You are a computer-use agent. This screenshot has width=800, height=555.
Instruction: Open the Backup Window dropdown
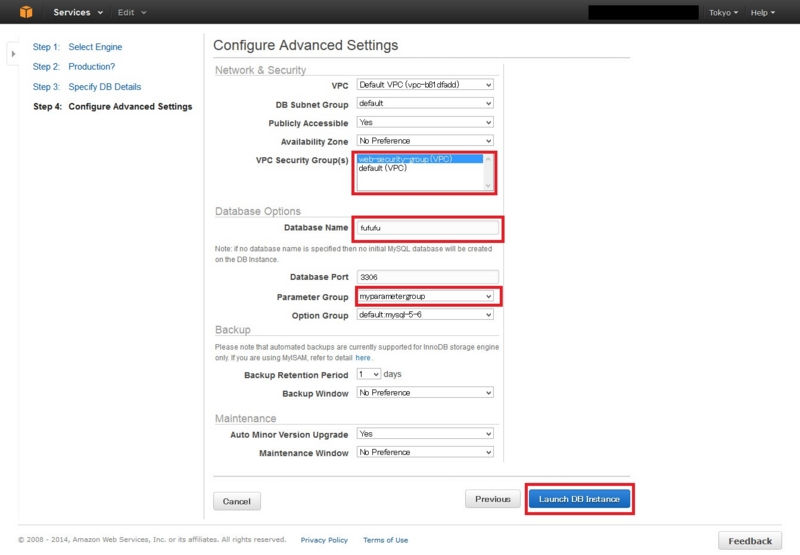click(x=425, y=393)
